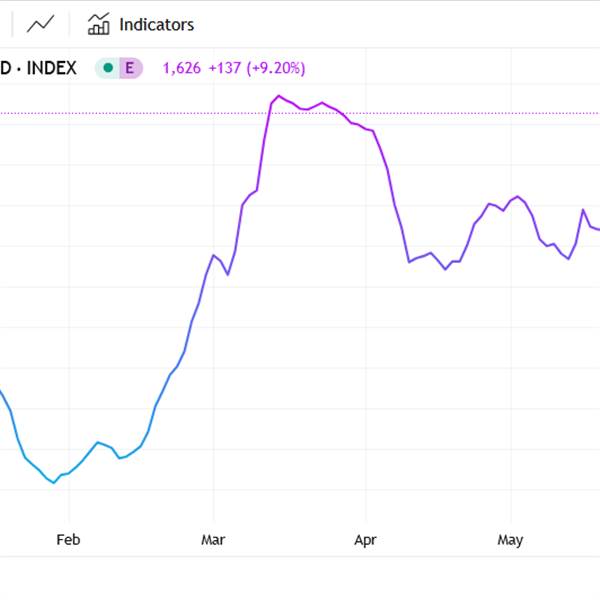Click the mid-April low after the drop
Screen dimensions: 600x600
pyautogui.click(x=445, y=269)
